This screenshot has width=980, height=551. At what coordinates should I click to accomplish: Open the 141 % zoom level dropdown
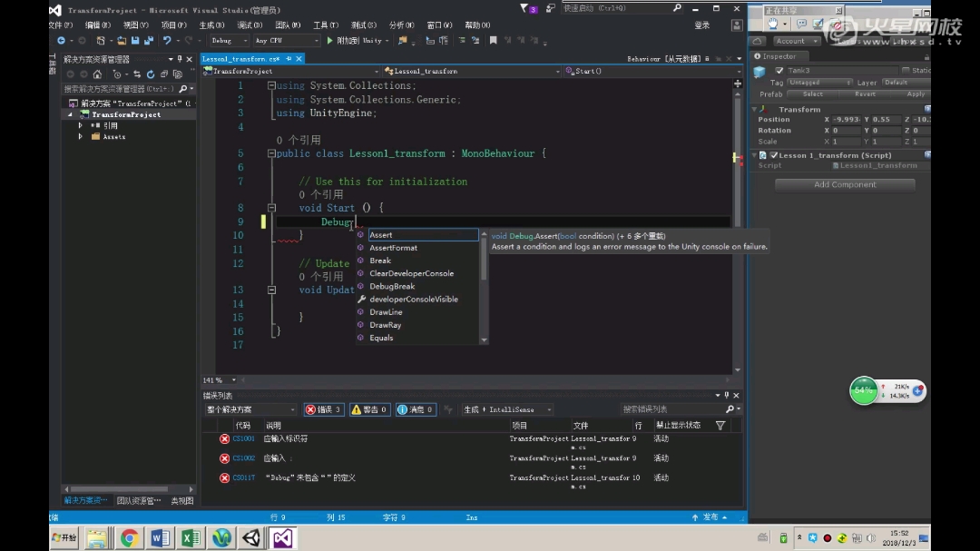(220, 379)
